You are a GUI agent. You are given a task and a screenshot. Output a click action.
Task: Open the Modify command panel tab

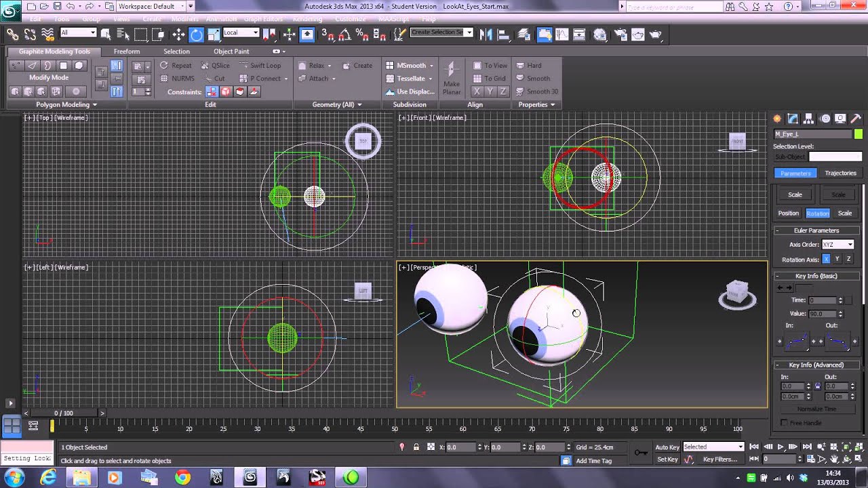[793, 119]
